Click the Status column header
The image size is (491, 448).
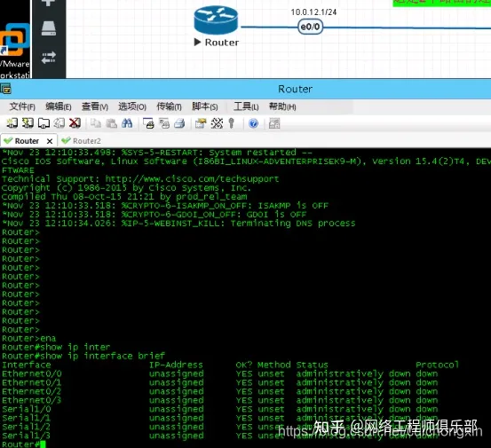click(x=312, y=365)
